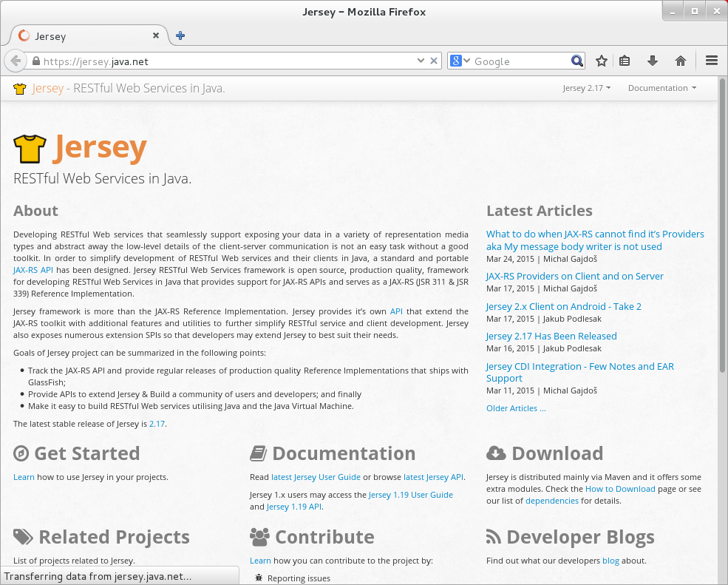Image resolution: width=728 pixels, height=585 pixels.
Task: Open Jersey CDI Integration article
Action: pyautogui.click(x=580, y=372)
